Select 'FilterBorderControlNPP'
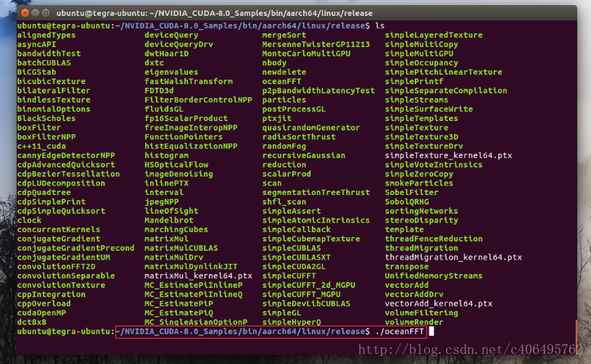 pyautogui.click(x=198, y=100)
